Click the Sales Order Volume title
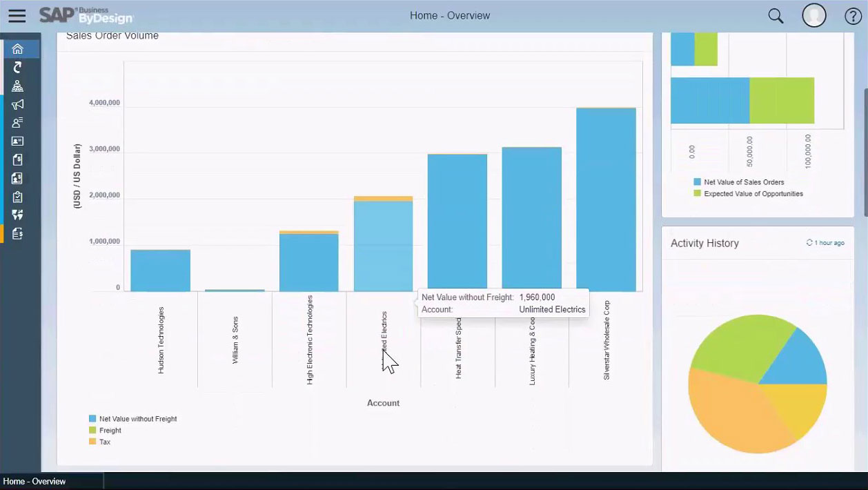The height and width of the screenshot is (490, 868). (x=112, y=36)
